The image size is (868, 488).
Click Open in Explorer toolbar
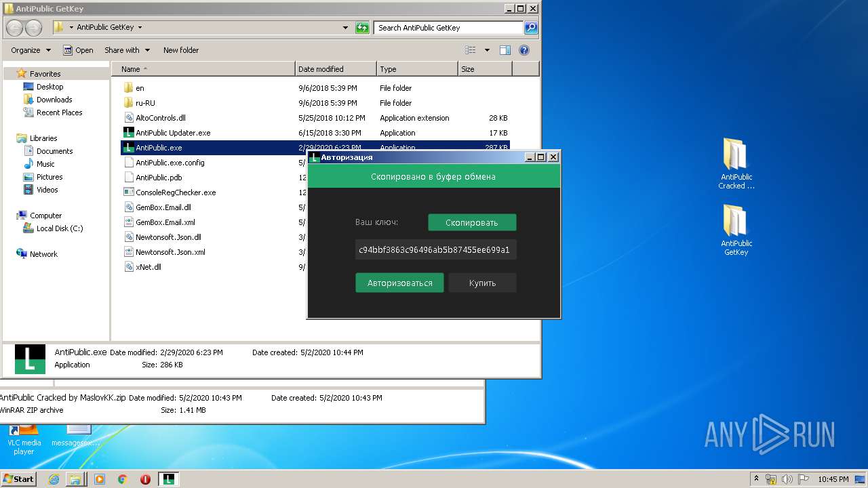click(x=78, y=50)
